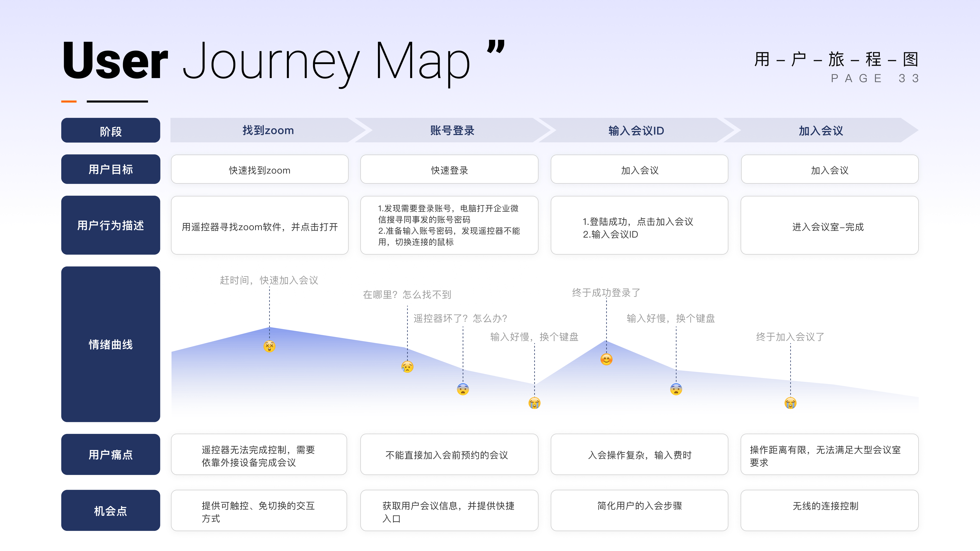
Task: Select the smiling emoji after successful login point
Action: pos(607,359)
